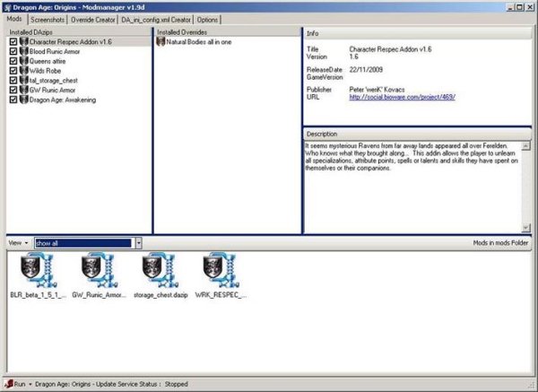Click the Info panel header
The image size is (538, 392).
click(417, 34)
